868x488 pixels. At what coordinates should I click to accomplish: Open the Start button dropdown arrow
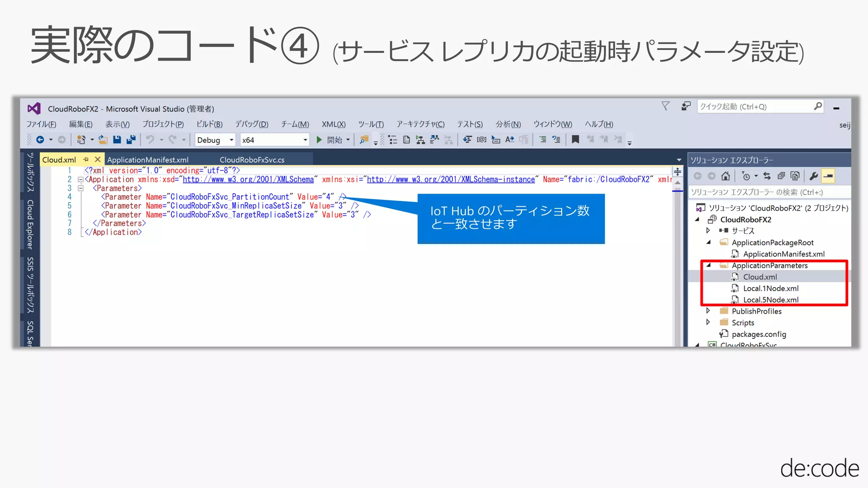(348, 140)
